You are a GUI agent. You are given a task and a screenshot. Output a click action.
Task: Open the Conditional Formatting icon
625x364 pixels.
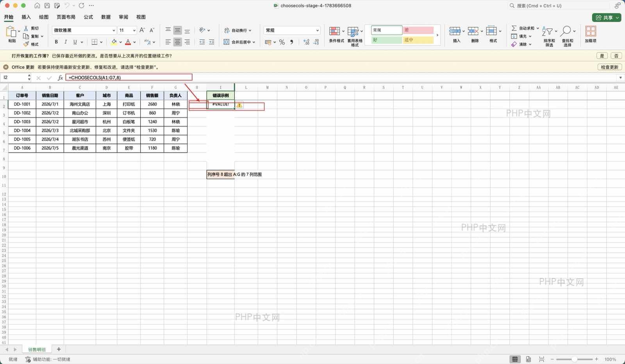pyautogui.click(x=334, y=31)
